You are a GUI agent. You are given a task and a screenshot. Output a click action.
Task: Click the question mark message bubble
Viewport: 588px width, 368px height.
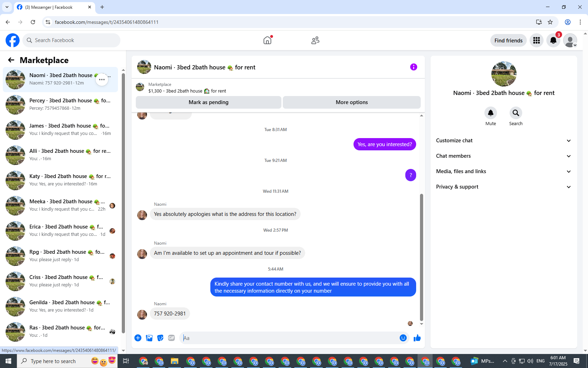click(x=411, y=175)
